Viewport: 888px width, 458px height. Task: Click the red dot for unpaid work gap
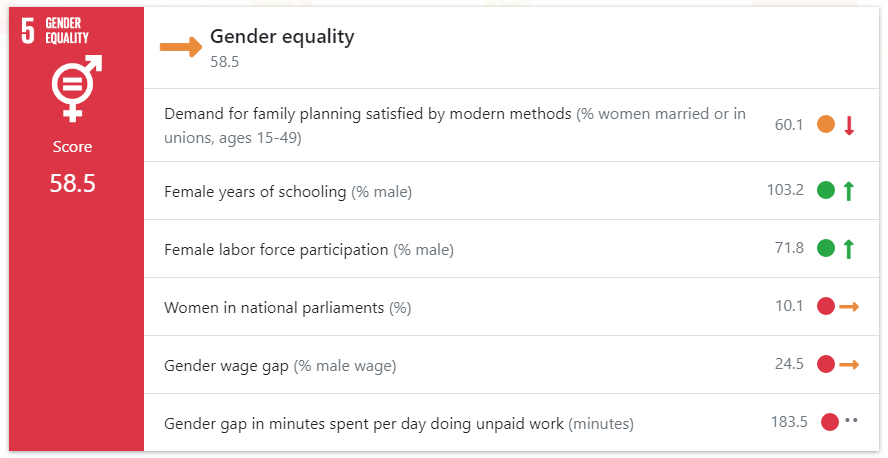[x=830, y=422]
